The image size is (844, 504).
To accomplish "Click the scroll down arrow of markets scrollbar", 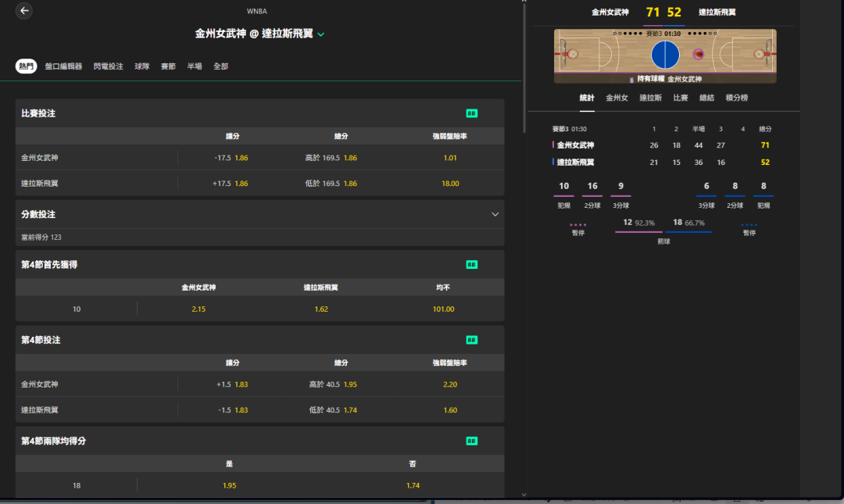I will tap(524, 495).
